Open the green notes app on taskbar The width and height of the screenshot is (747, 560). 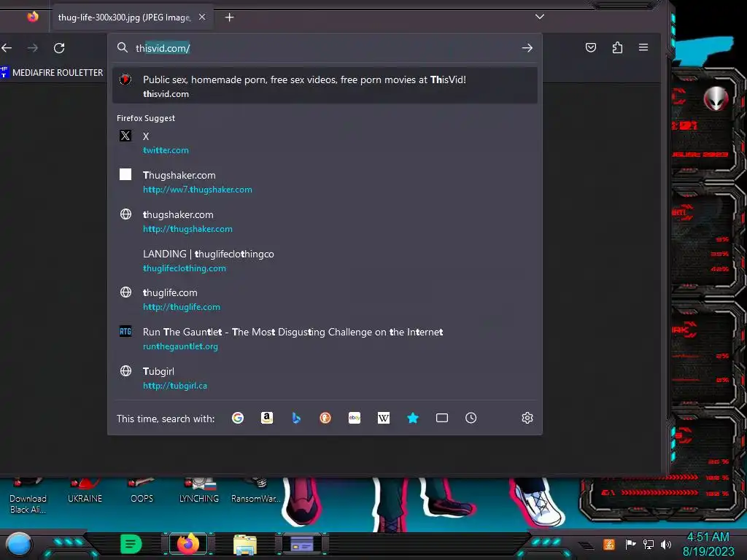click(x=131, y=544)
